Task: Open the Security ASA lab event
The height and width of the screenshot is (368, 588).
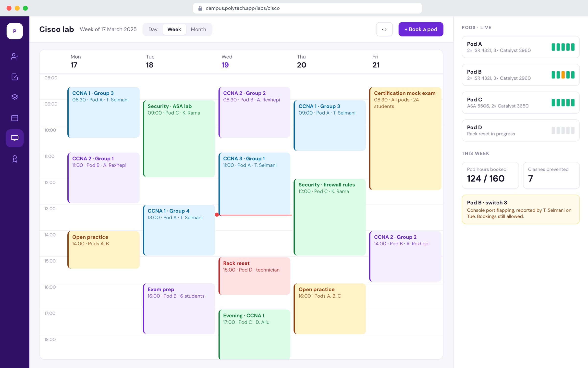Action: click(179, 139)
